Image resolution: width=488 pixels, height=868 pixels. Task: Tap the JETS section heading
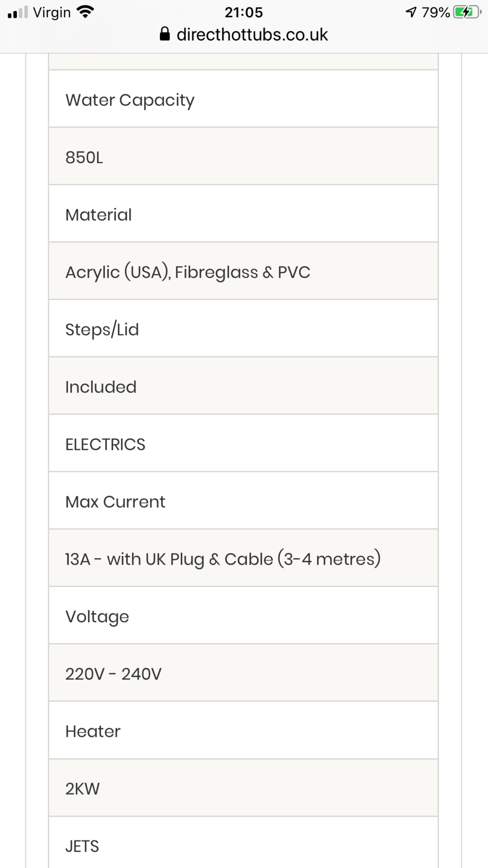[x=243, y=845]
